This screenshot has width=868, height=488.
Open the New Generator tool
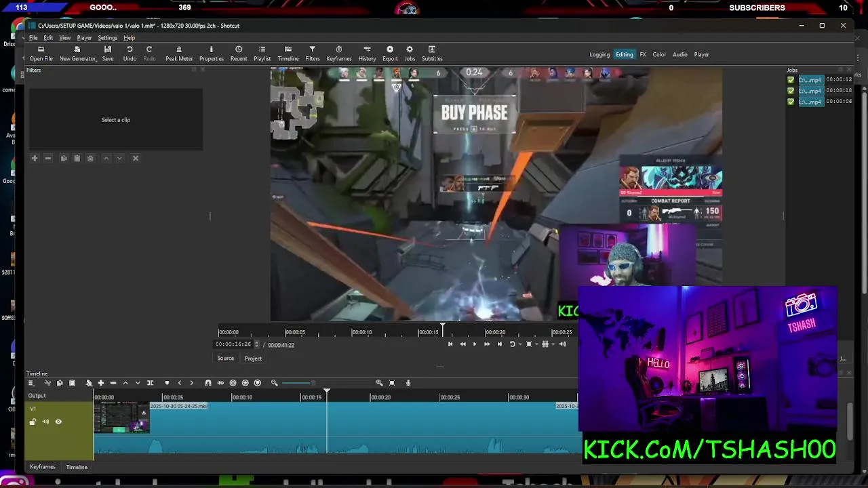(77, 54)
